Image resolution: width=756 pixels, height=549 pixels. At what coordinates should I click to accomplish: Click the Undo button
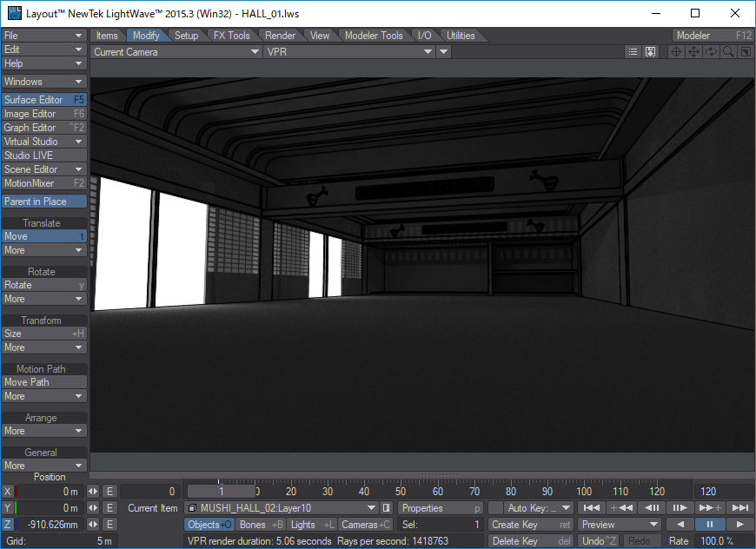tap(599, 541)
